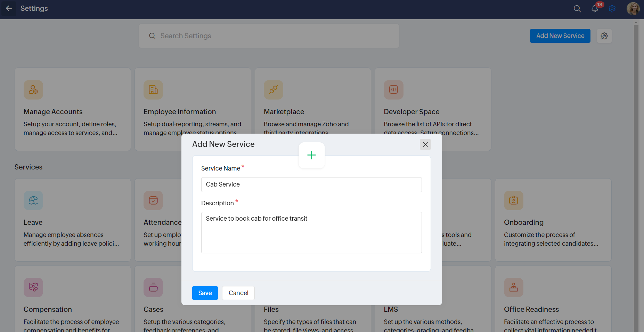
Task: Open the Leave heading
Action: pos(33,222)
